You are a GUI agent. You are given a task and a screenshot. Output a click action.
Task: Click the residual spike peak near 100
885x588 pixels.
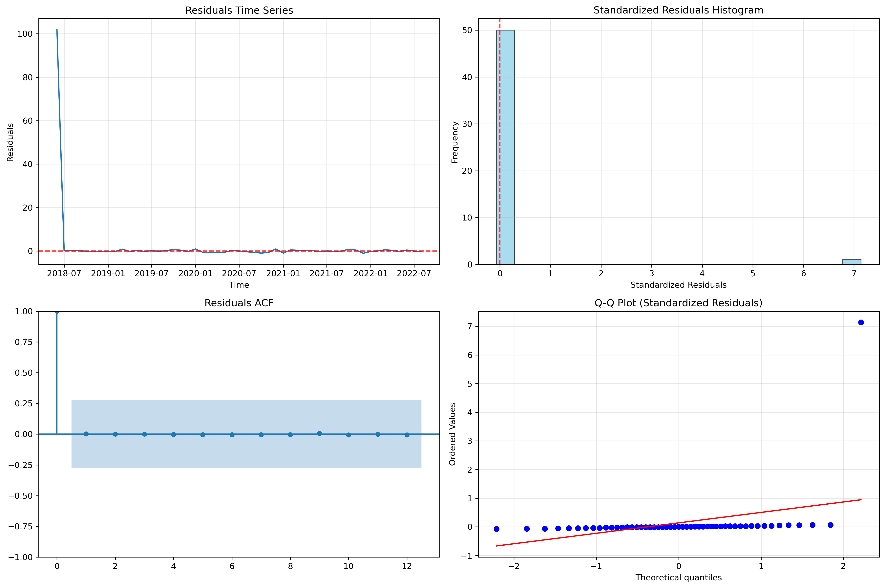point(57,30)
